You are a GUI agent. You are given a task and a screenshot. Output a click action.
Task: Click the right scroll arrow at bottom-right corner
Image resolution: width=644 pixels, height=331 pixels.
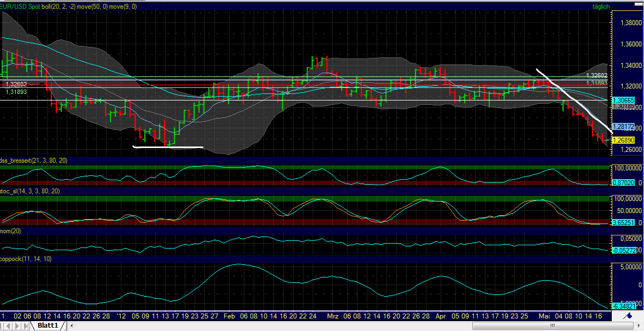(x=640, y=326)
